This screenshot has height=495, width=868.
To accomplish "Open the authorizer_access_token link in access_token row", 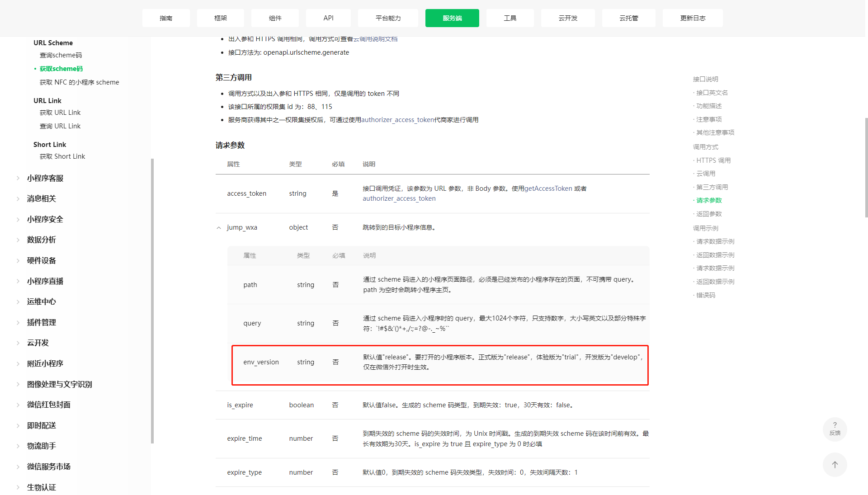I will pyautogui.click(x=399, y=198).
